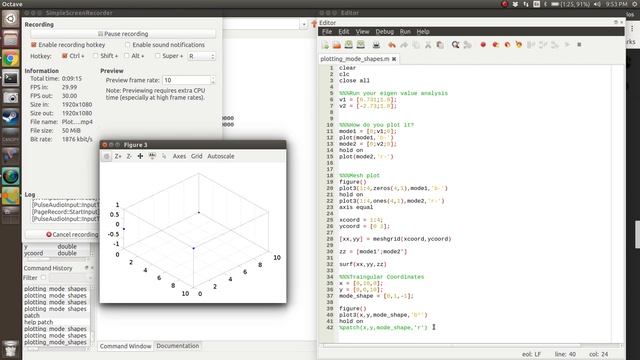Open the Trash in the launcher
Image resolution: width=640 pixels, height=360 pixels.
click(x=11, y=349)
